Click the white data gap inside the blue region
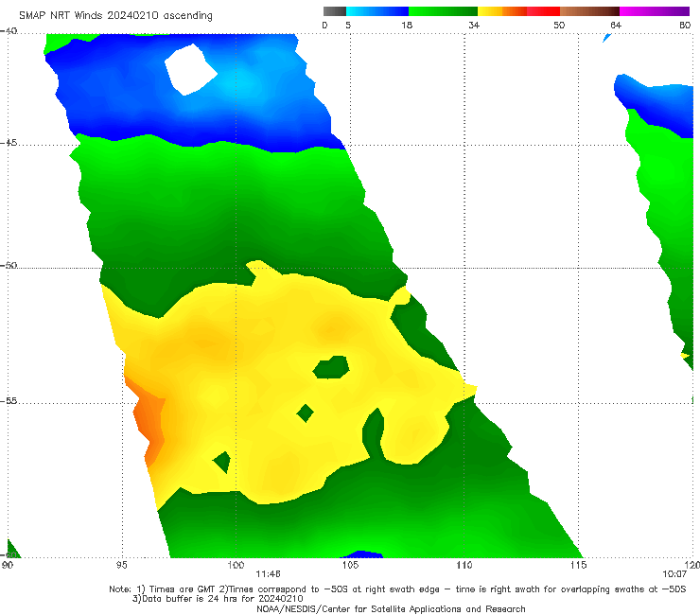The width and height of the screenshot is (700, 615). click(x=190, y=70)
